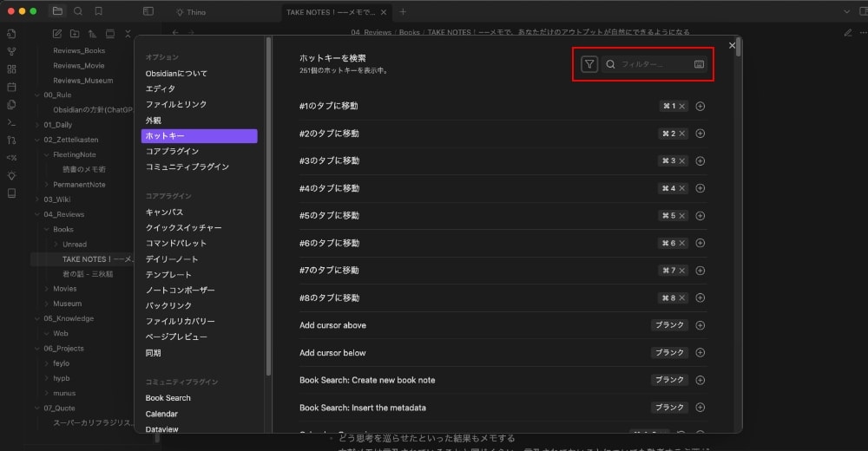This screenshot has width=868, height=451.
Task: Click the hotkey list vertical scrollbar
Action: [739, 47]
